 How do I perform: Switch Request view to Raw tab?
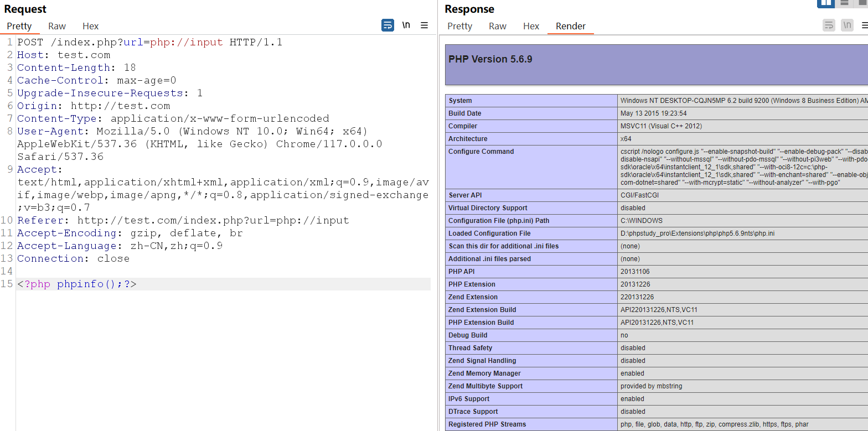coord(57,26)
